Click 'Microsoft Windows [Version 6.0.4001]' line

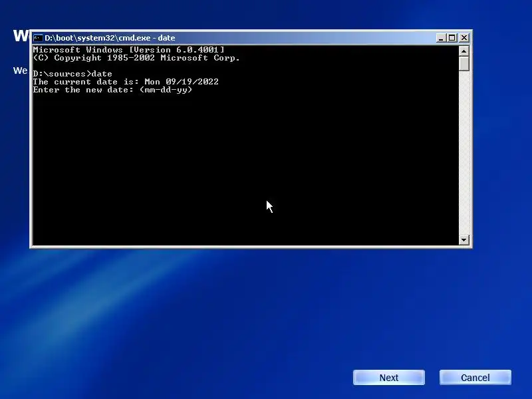128,49
